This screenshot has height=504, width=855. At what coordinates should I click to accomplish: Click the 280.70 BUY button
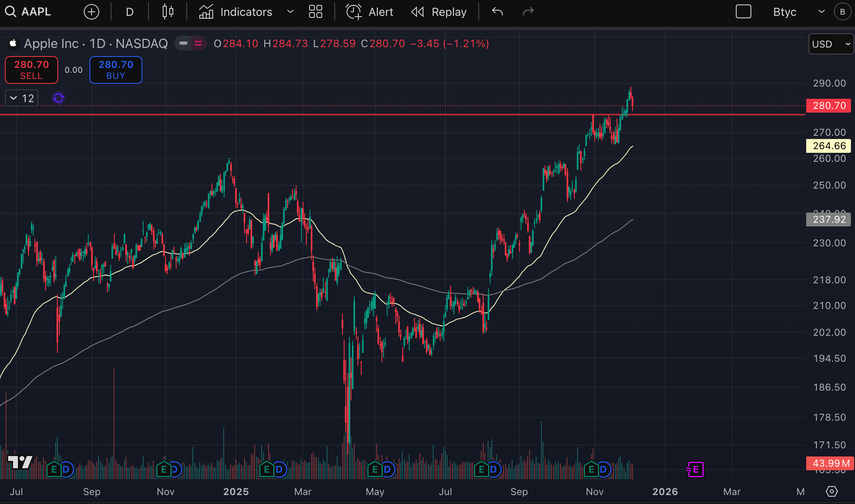point(116,70)
